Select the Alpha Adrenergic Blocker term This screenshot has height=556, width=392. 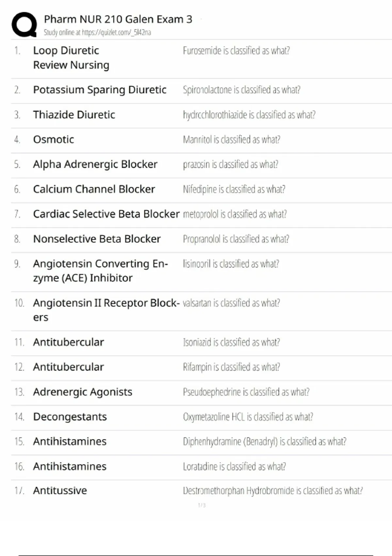95,164
